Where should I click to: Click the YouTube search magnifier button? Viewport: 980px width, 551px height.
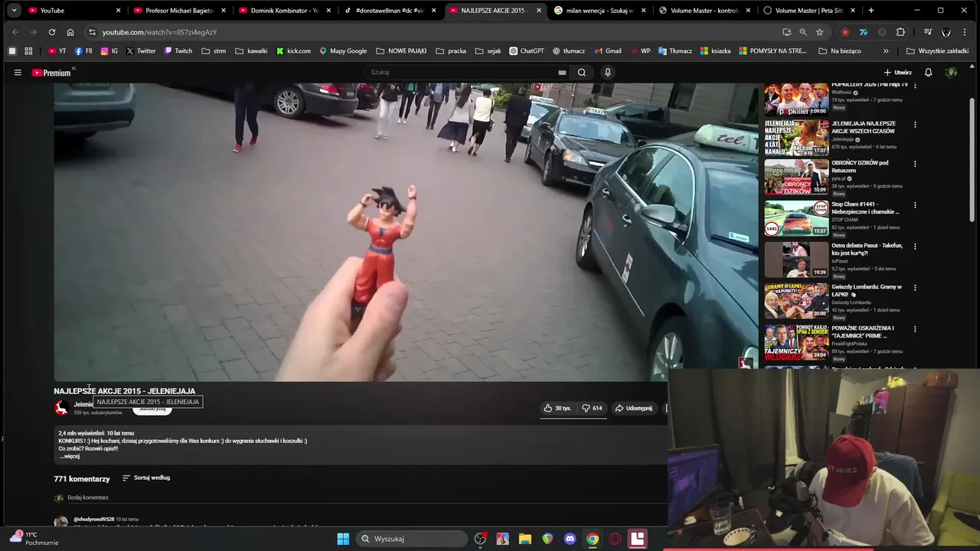(582, 73)
